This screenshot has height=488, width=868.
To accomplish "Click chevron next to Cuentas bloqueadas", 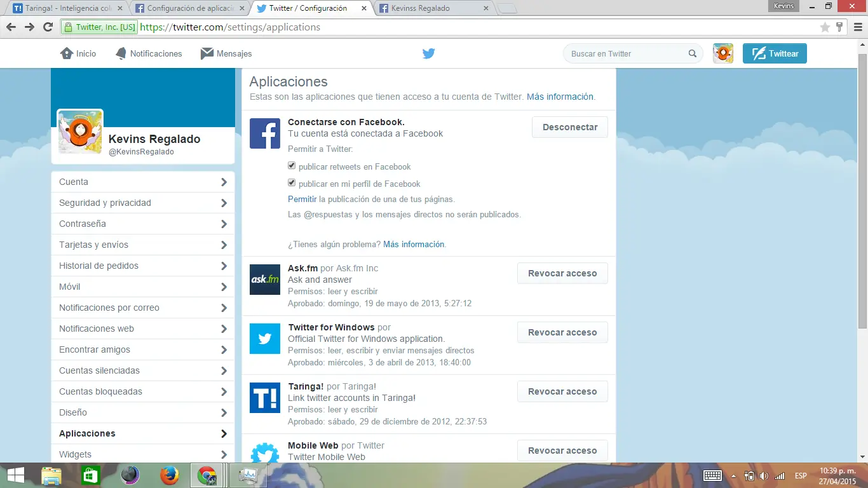I will [x=224, y=391].
